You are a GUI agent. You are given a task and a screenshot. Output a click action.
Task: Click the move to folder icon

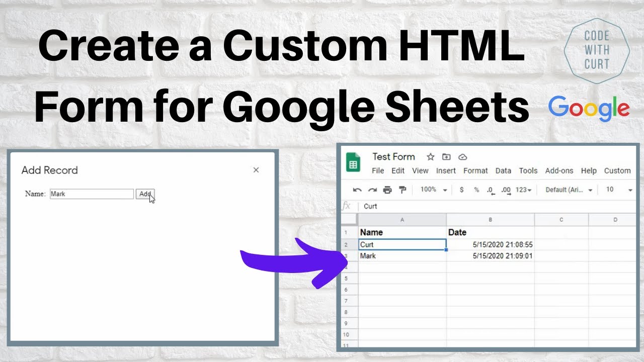click(x=446, y=157)
